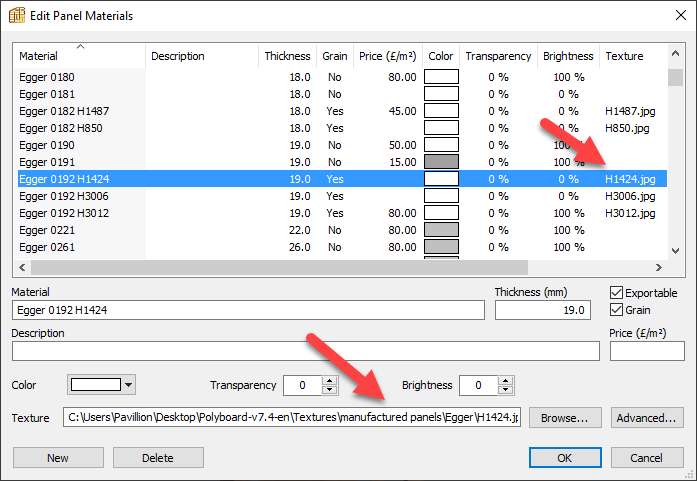Sort by the Grain column header
This screenshot has height=481, width=697.
click(x=335, y=56)
